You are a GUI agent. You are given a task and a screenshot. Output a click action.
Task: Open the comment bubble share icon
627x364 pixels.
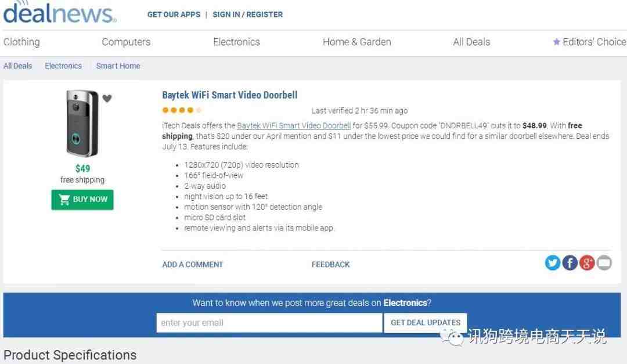(604, 263)
